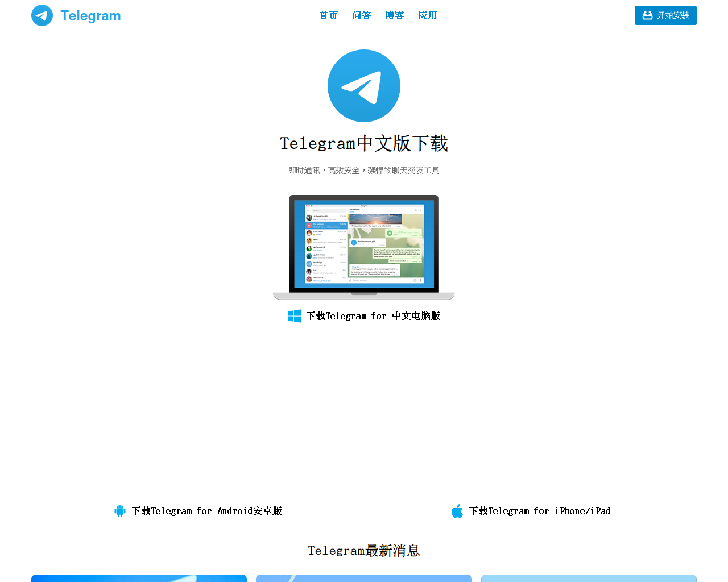Download Telegram for iPhone/iPad link

coord(540,511)
